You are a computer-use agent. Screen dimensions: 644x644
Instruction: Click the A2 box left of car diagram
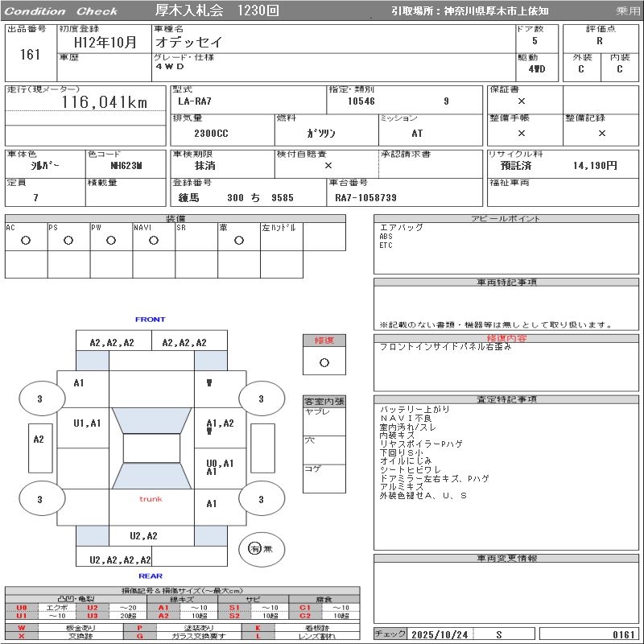pos(39,440)
